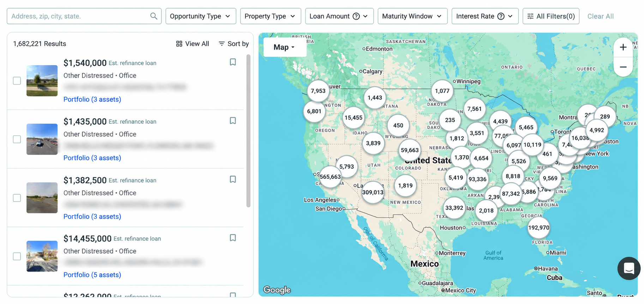
Task: Zoom in on the map
Action: (x=623, y=47)
